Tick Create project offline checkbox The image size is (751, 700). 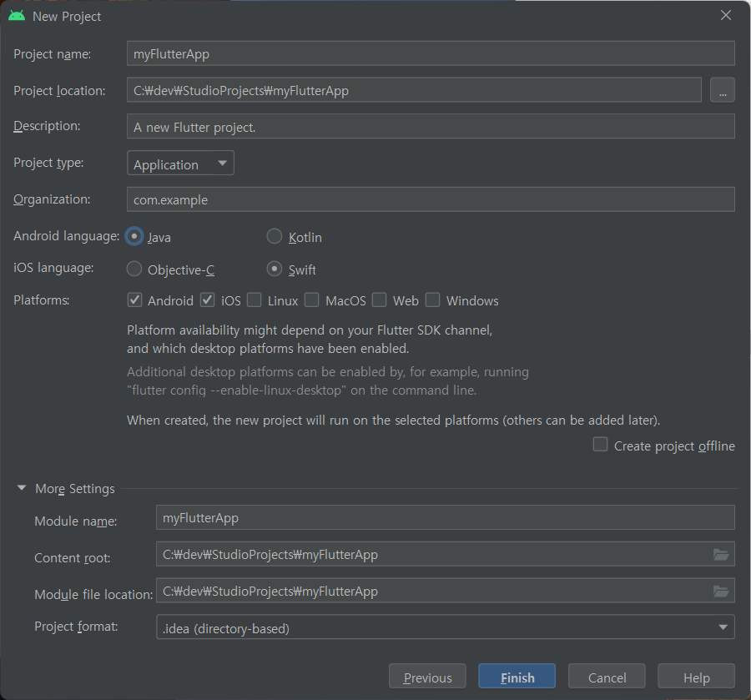pyautogui.click(x=600, y=445)
